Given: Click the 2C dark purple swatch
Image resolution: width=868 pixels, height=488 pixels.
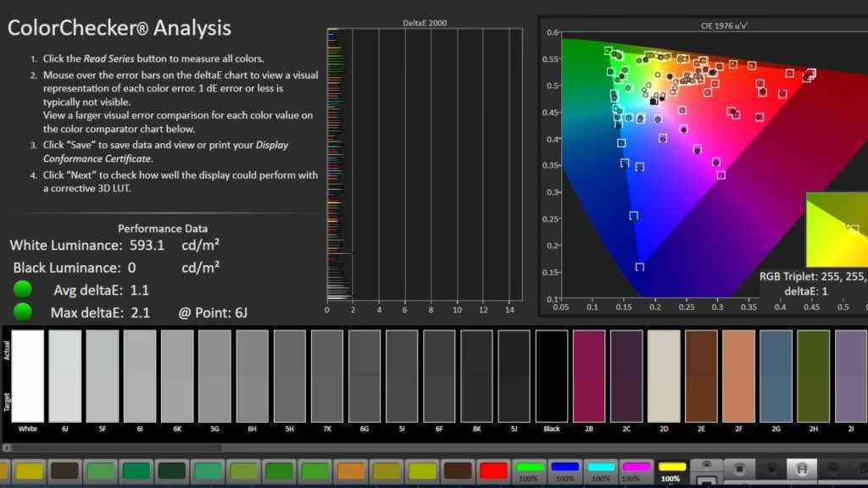Looking at the screenshot, I should coord(626,376).
